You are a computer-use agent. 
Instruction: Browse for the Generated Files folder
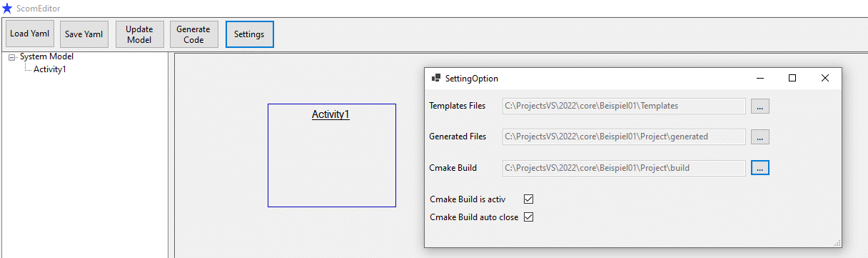(760, 137)
